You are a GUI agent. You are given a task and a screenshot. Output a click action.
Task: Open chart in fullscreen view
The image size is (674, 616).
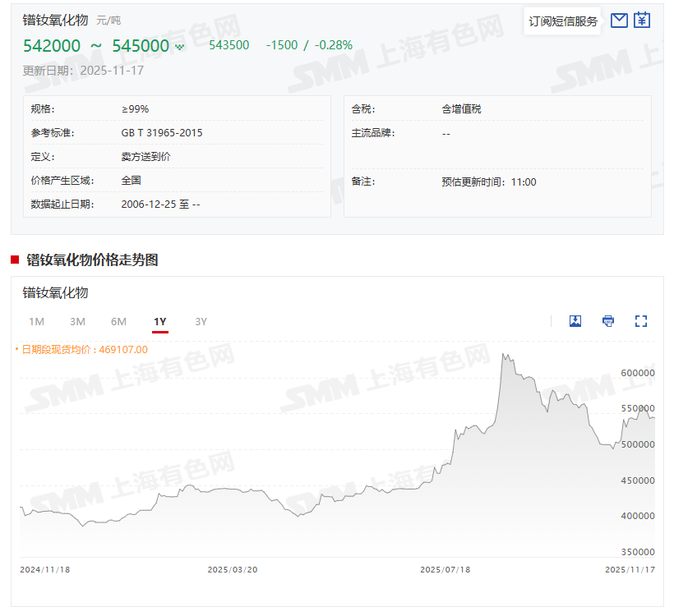[641, 321]
